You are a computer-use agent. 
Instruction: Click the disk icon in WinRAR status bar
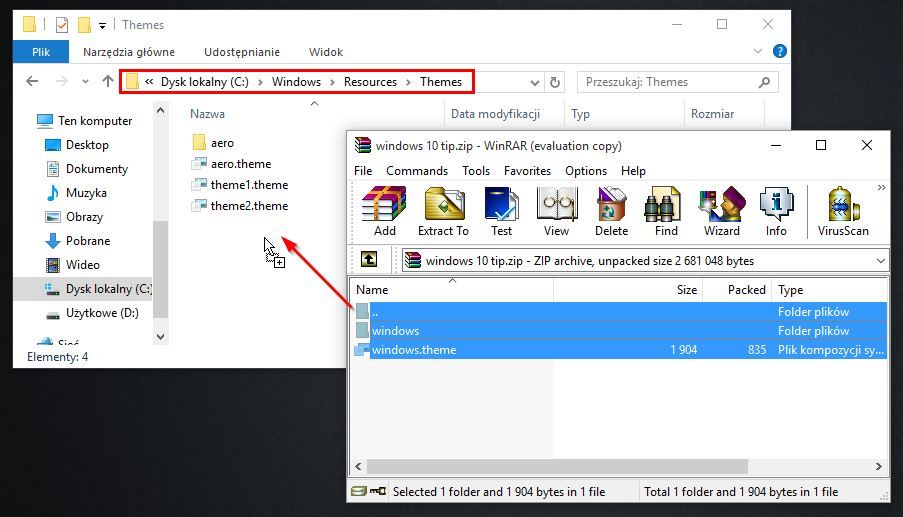(359, 491)
